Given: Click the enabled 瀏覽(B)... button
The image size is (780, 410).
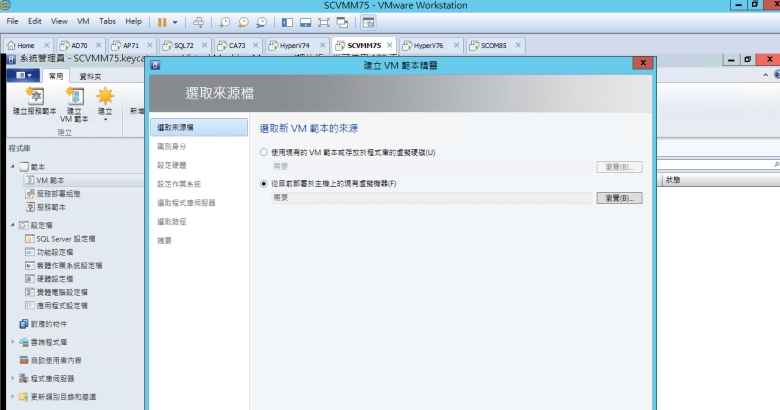Looking at the screenshot, I should pyautogui.click(x=618, y=198).
